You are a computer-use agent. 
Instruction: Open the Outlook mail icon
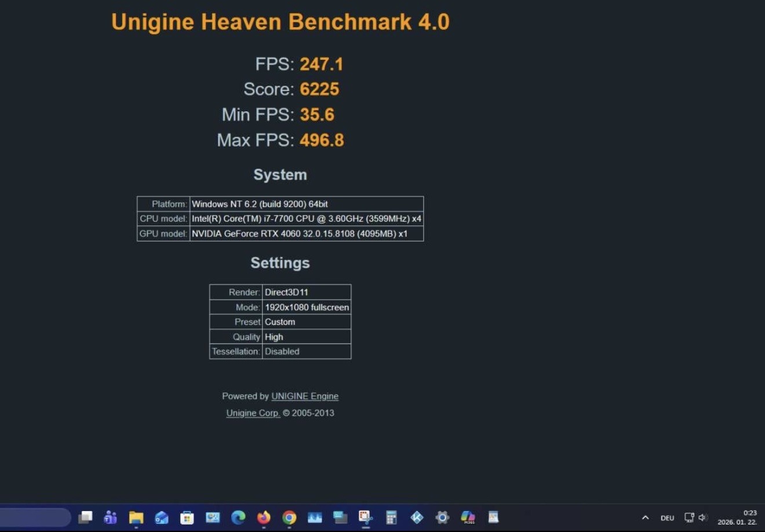tap(162, 517)
